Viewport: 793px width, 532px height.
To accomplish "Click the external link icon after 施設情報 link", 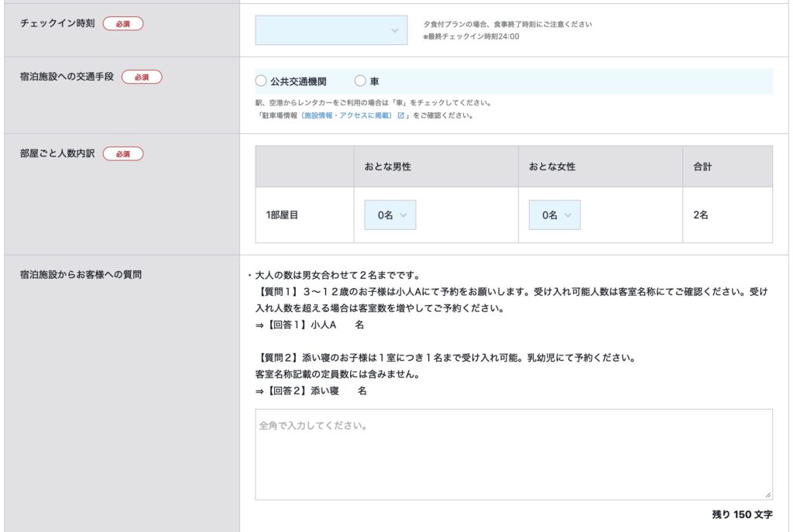I will (400, 115).
